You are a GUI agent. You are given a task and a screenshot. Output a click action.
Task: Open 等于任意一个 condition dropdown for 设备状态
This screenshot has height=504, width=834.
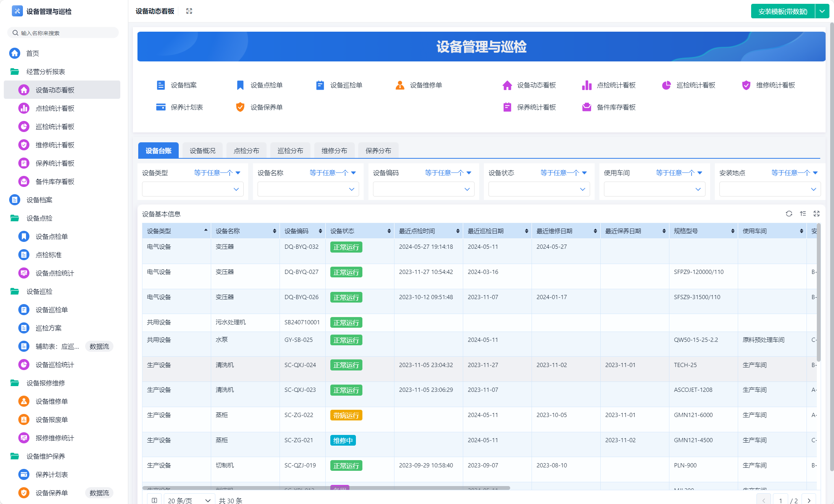tap(563, 173)
